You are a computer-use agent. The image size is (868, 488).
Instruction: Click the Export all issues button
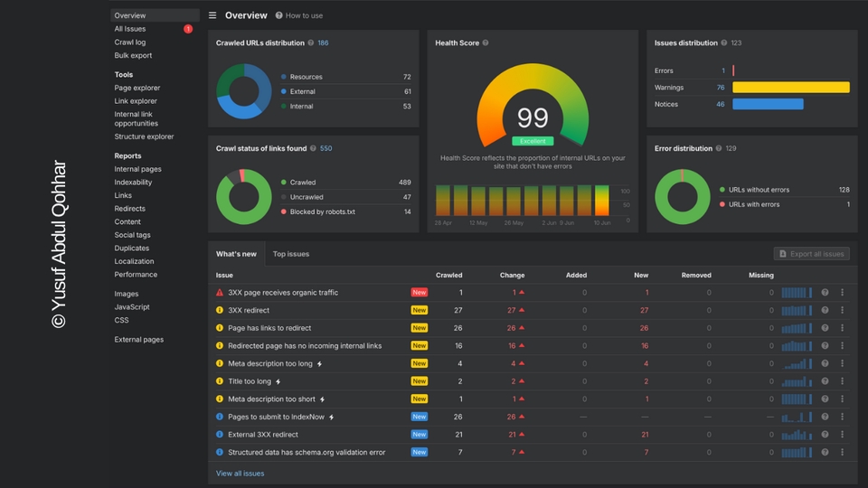811,254
